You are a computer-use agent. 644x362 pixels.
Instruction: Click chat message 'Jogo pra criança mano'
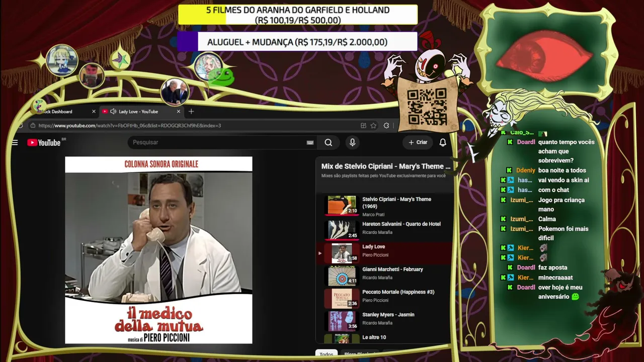point(561,205)
